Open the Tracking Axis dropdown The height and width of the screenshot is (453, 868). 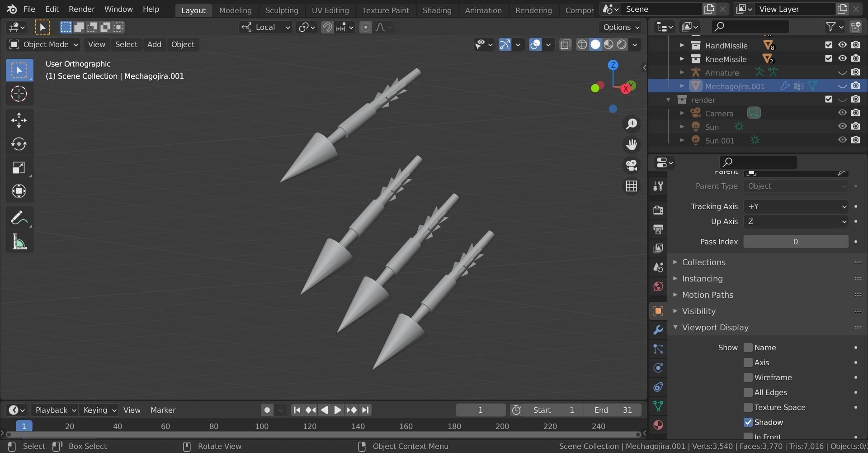pos(796,206)
